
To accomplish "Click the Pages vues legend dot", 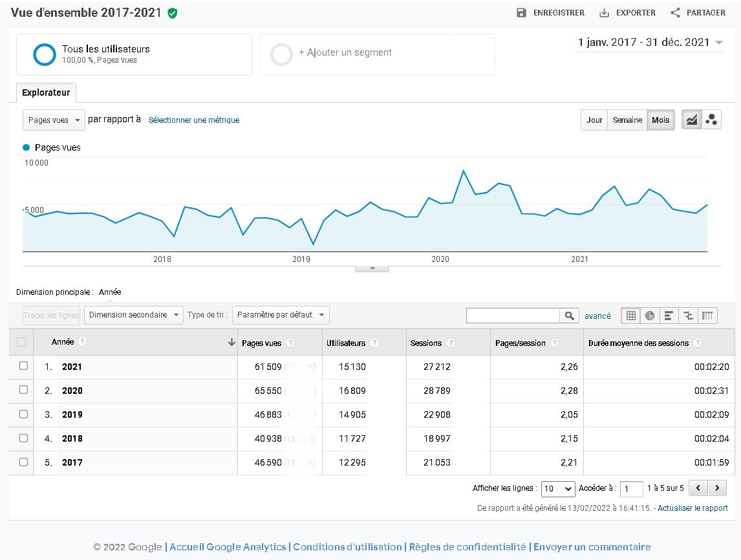I will coord(27,147).
